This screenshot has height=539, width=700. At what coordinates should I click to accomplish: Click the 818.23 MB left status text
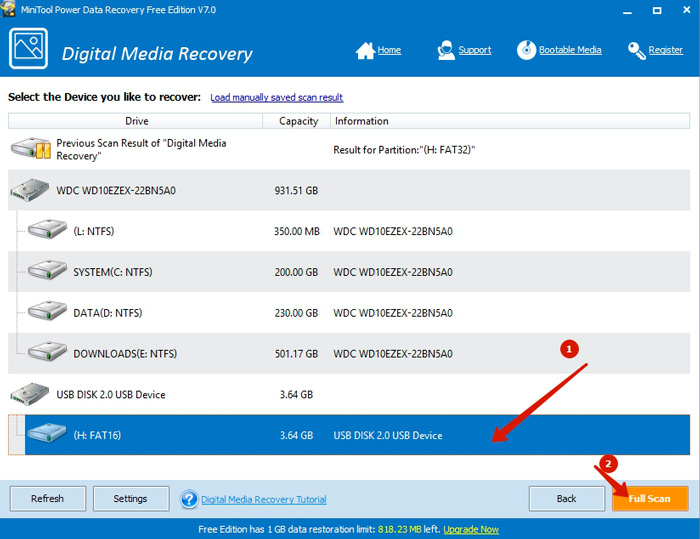pyautogui.click(x=409, y=530)
